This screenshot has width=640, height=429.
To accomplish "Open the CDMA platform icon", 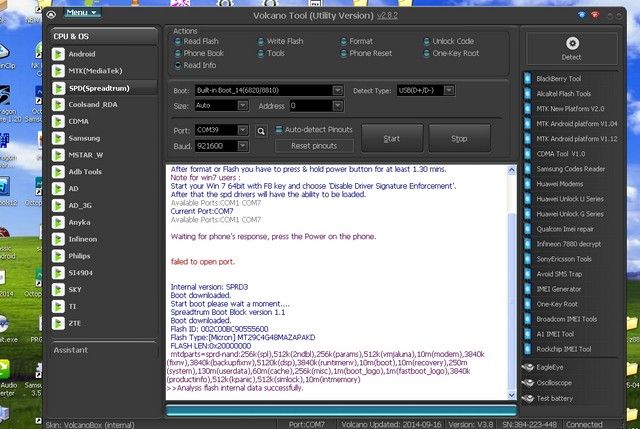I will point(58,122).
